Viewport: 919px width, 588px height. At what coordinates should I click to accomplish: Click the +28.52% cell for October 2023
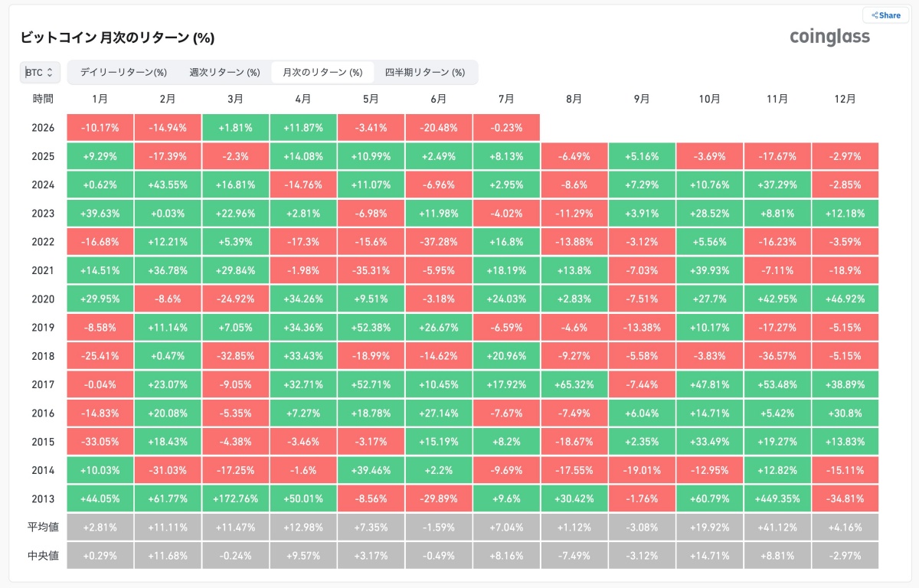click(x=710, y=214)
